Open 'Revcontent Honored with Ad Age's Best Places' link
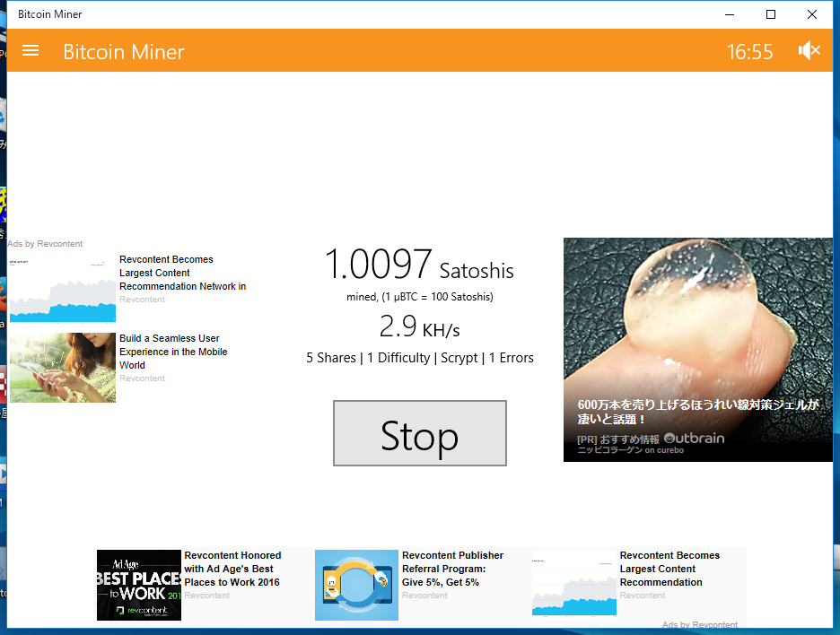The width and height of the screenshot is (840, 635). 232,569
